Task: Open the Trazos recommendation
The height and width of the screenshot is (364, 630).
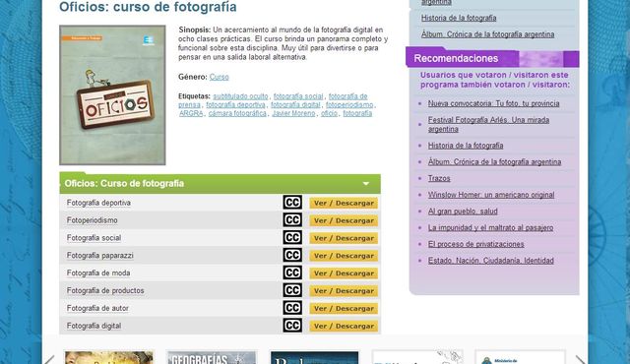Action: click(439, 179)
